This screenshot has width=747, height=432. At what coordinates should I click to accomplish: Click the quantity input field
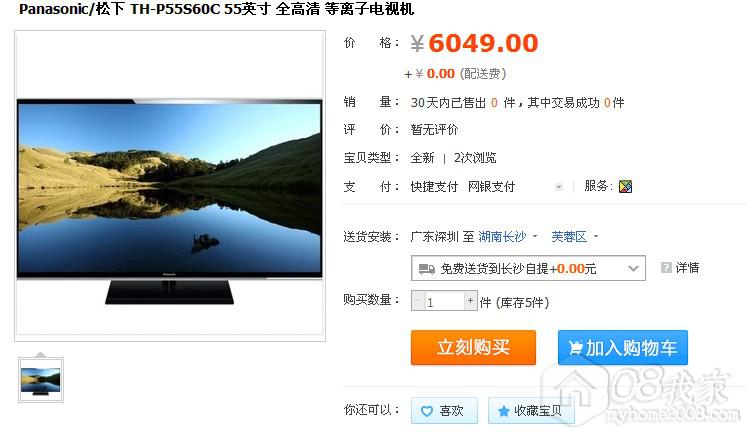[x=444, y=301]
